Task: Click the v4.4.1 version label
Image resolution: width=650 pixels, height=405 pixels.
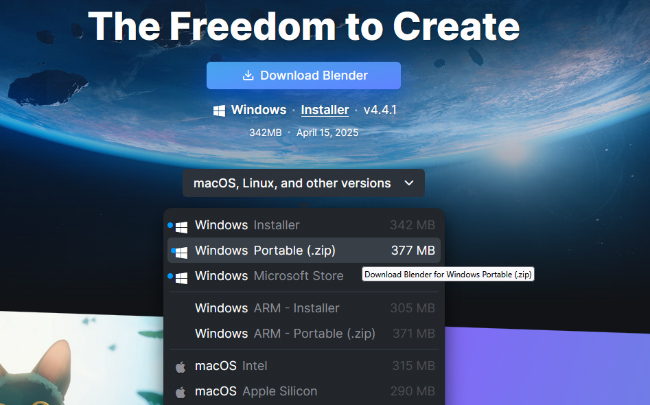Action: click(x=381, y=110)
